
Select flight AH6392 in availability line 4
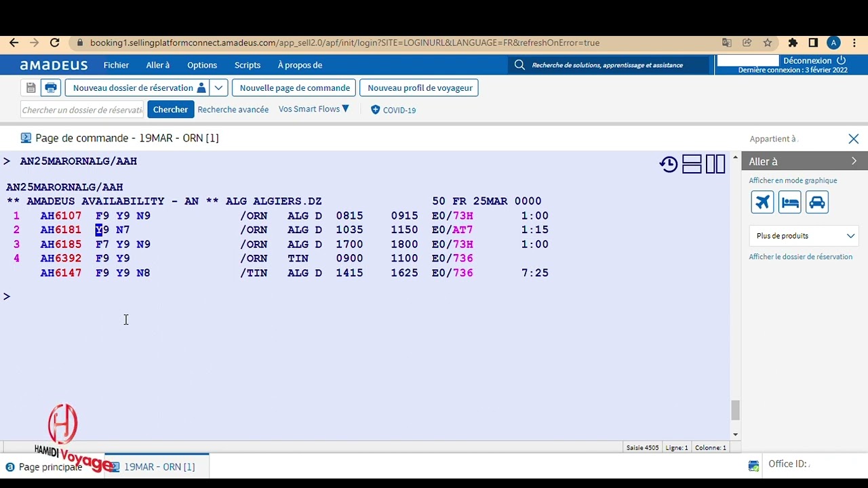pyautogui.click(x=60, y=258)
